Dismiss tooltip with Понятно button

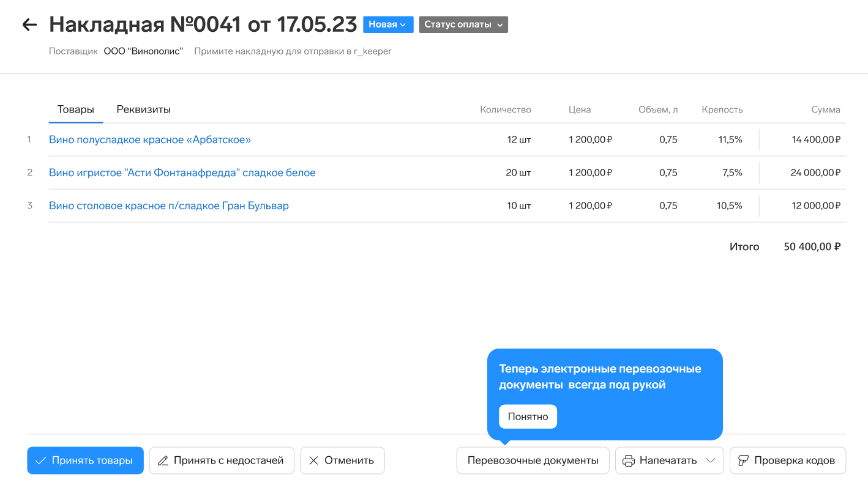click(528, 416)
